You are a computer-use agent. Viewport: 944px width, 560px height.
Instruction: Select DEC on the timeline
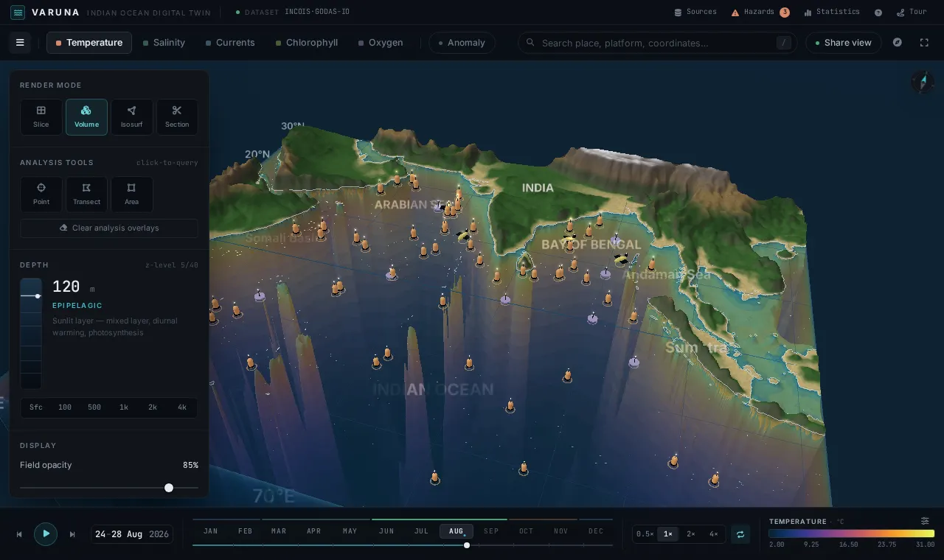click(x=596, y=531)
